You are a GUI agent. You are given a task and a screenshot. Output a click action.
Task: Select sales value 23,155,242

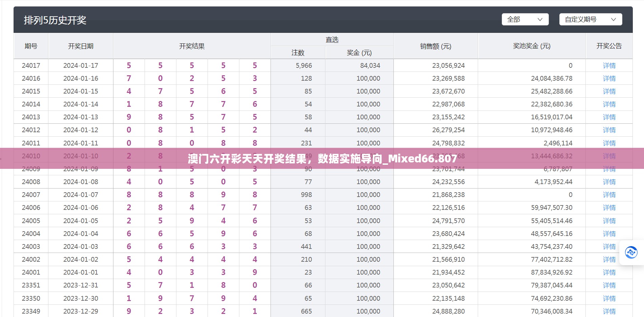[448, 117]
